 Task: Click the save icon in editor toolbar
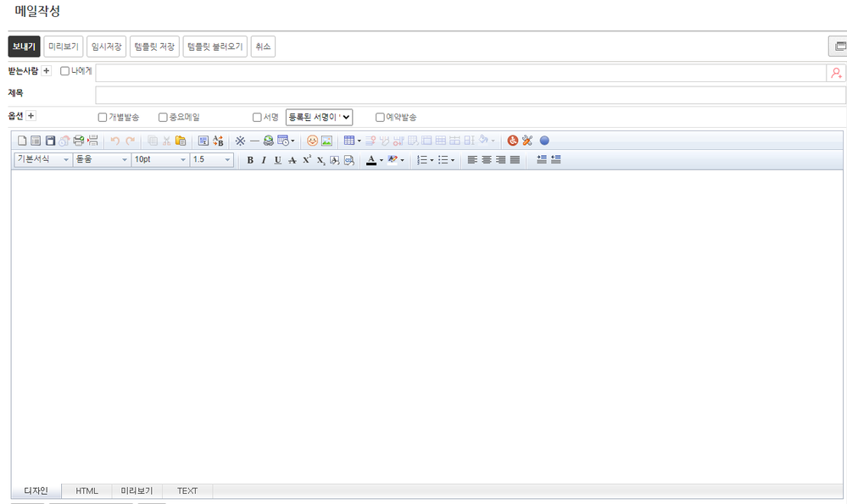[50, 141]
